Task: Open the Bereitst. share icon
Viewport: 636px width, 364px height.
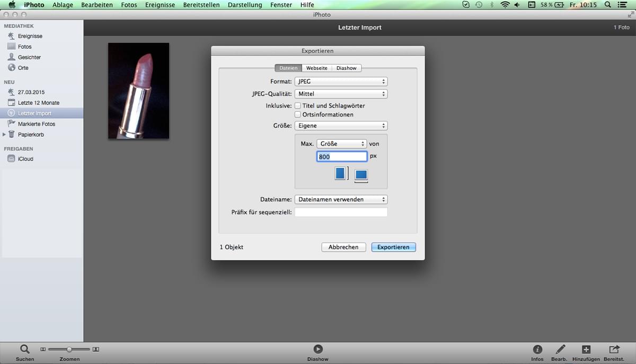Action: (614, 349)
